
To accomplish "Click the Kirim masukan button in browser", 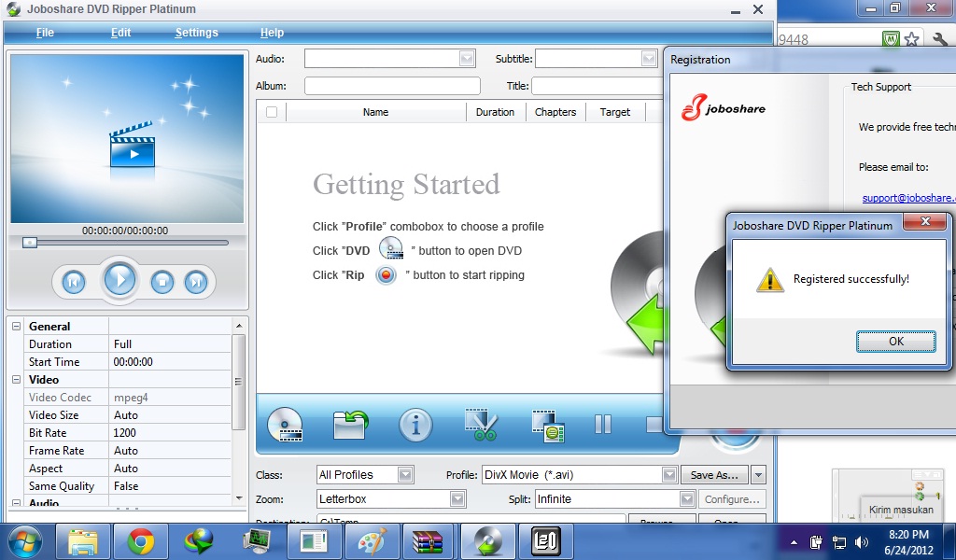I will point(901,510).
